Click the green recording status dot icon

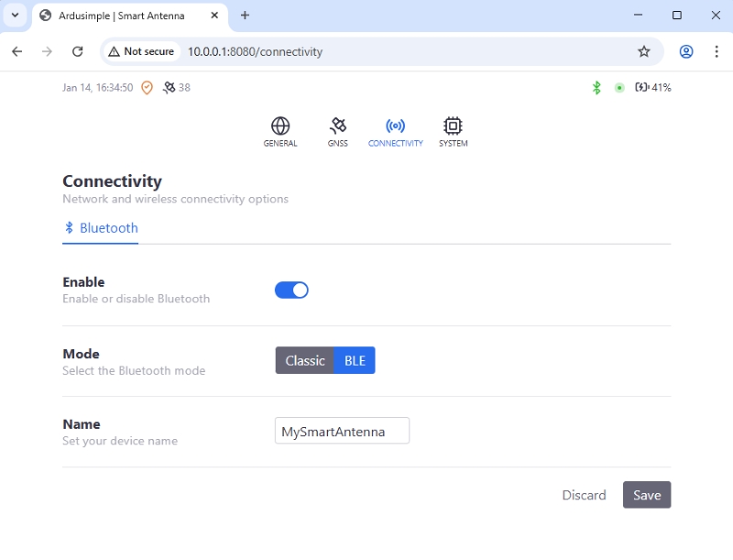coord(619,88)
